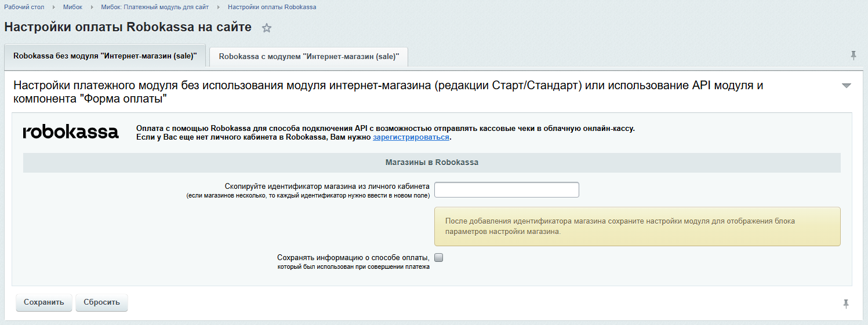Click the Robokassa logo
The image size is (868, 325).
point(71,133)
